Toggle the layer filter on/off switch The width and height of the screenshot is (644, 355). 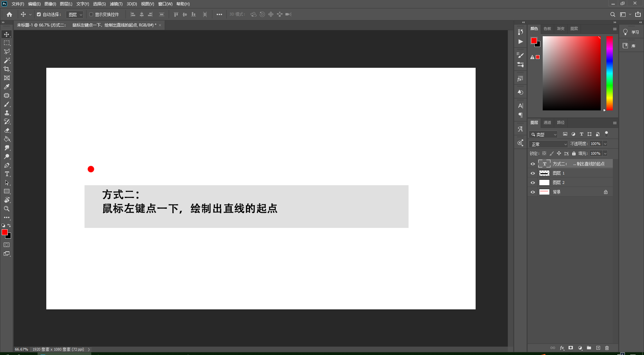[x=606, y=134]
